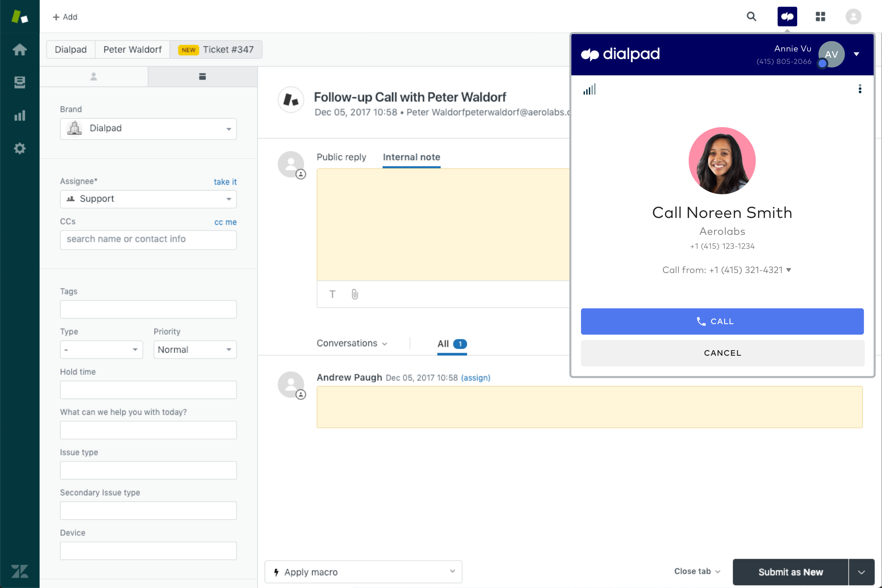This screenshot has width=882, height=588.
Task: Click the Hold time input field
Action: click(148, 390)
